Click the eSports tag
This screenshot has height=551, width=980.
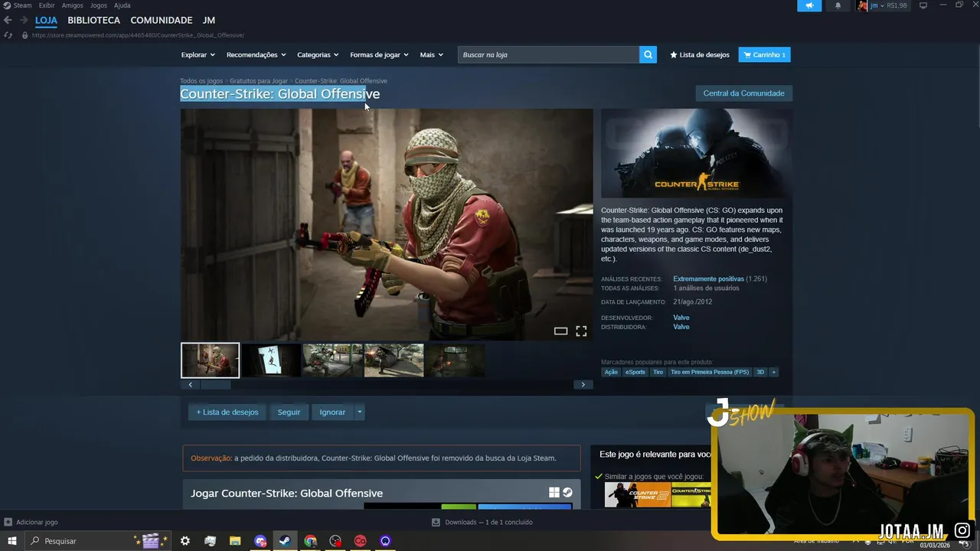coord(635,372)
